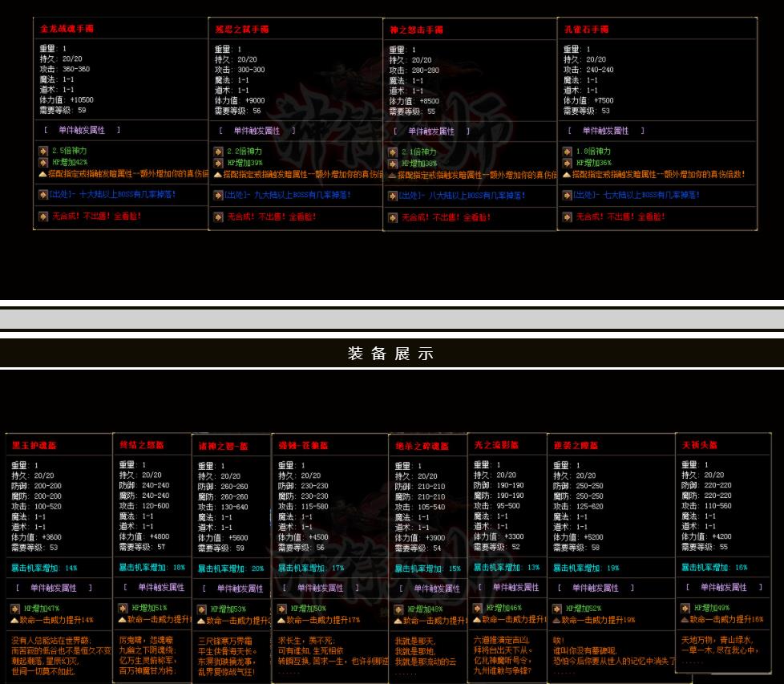
Task: Click the 天祈头盔 item title
Action: coord(699,445)
